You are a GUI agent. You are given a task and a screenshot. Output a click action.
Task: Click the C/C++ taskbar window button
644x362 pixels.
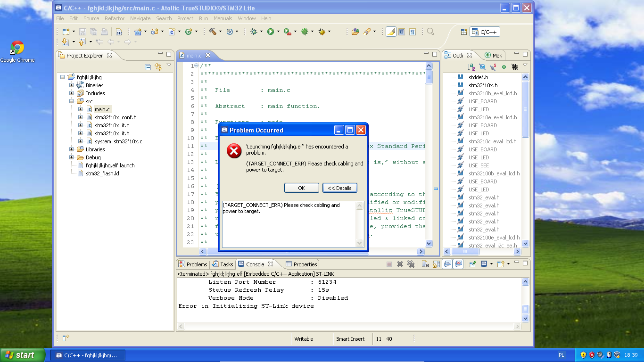click(88, 355)
